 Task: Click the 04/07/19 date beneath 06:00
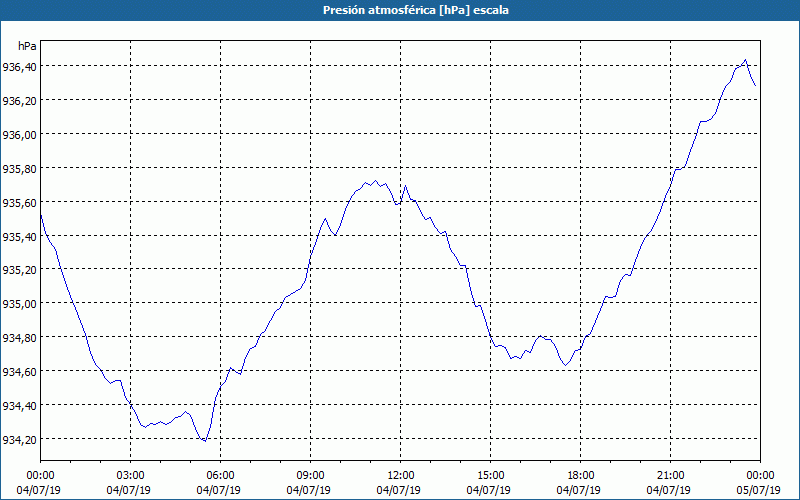[218, 490]
